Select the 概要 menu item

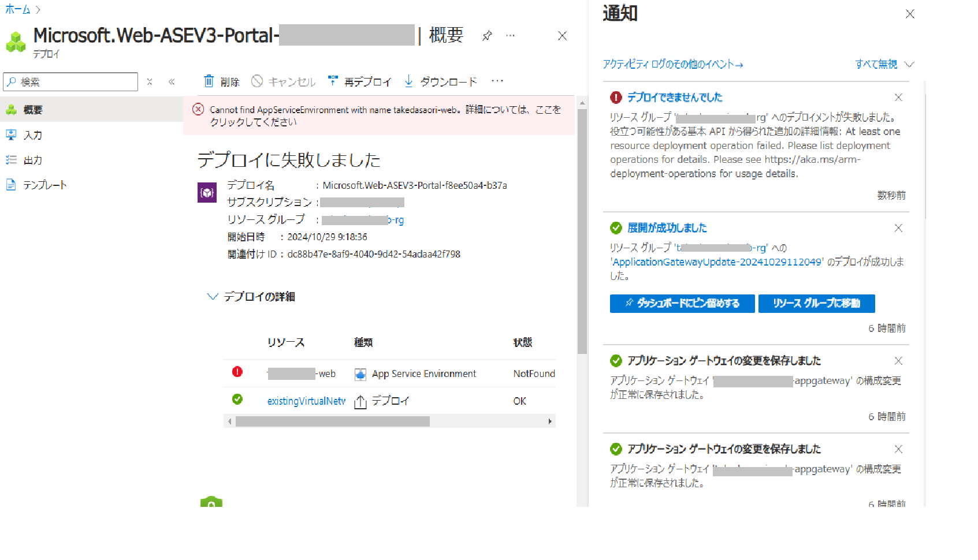tap(91, 110)
